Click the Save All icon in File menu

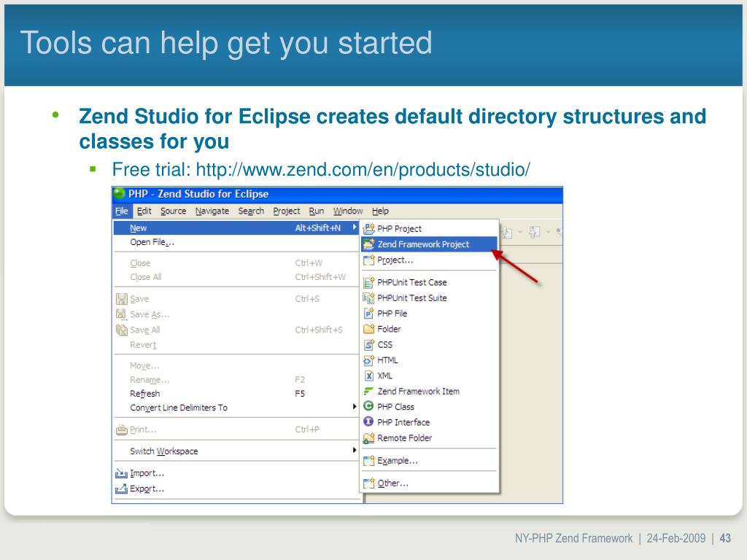tap(122, 330)
